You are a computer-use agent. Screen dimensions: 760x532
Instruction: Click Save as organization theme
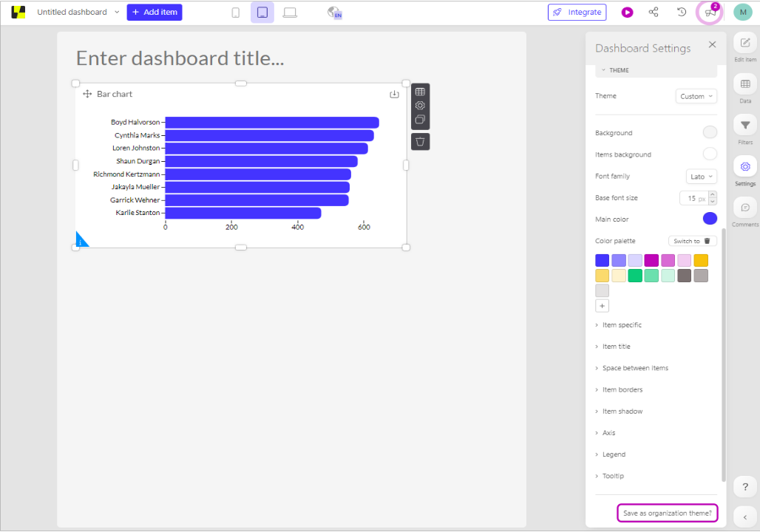[x=666, y=513]
